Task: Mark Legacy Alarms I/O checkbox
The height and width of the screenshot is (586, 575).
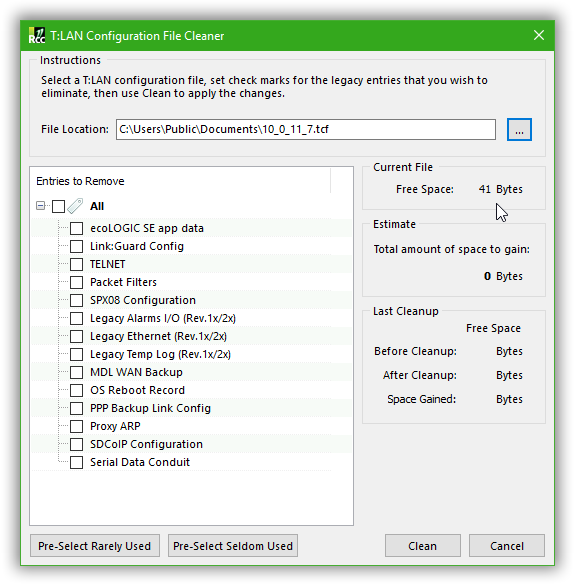Action: click(x=76, y=318)
